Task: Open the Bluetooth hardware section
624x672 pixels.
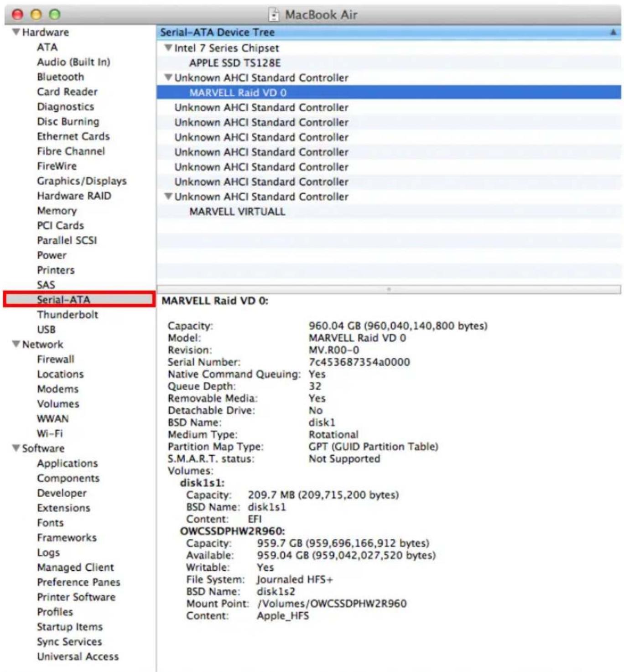Action: tap(61, 77)
